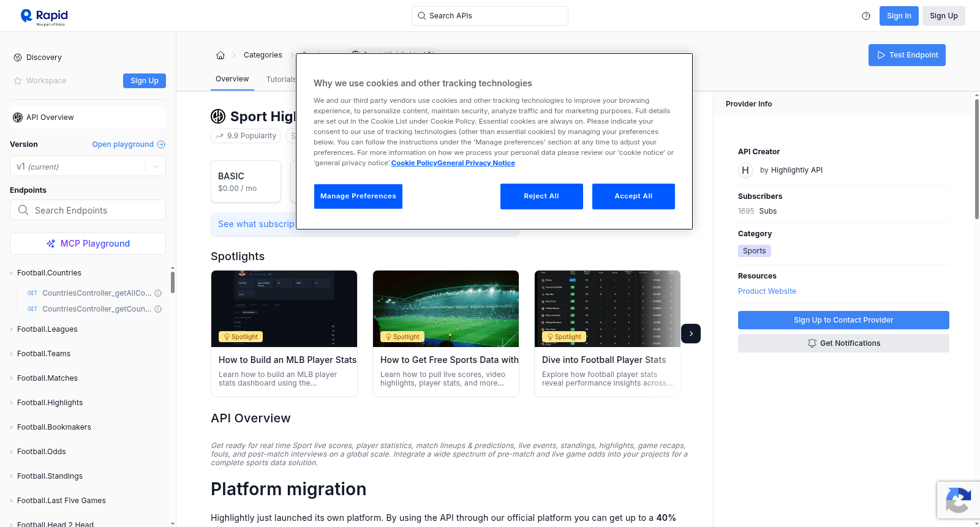This screenshot has width=980, height=527.
Task: Click Accept All cookies button
Action: (x=633, y=196)
